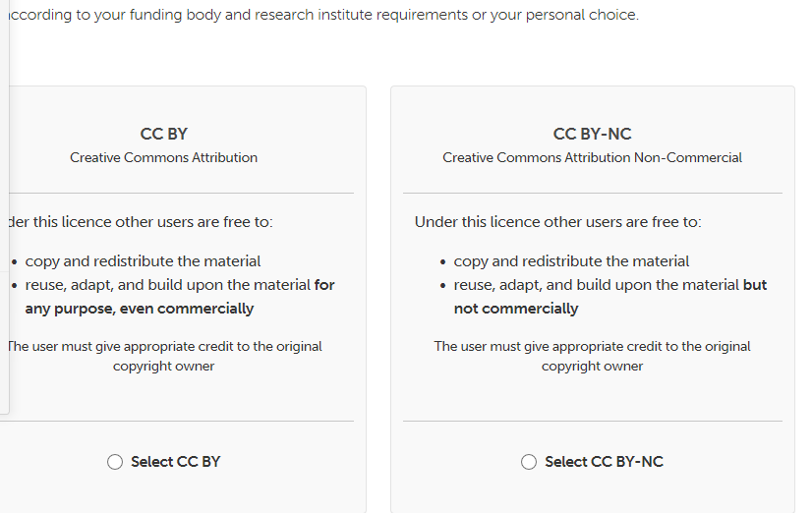Click the bold "for any purpose, even commercially" text

[x=139, y=309]
